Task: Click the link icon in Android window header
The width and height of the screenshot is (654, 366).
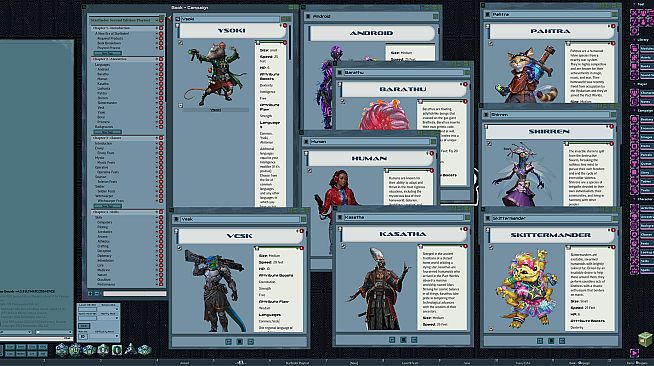Action: [x=308, y=16]
